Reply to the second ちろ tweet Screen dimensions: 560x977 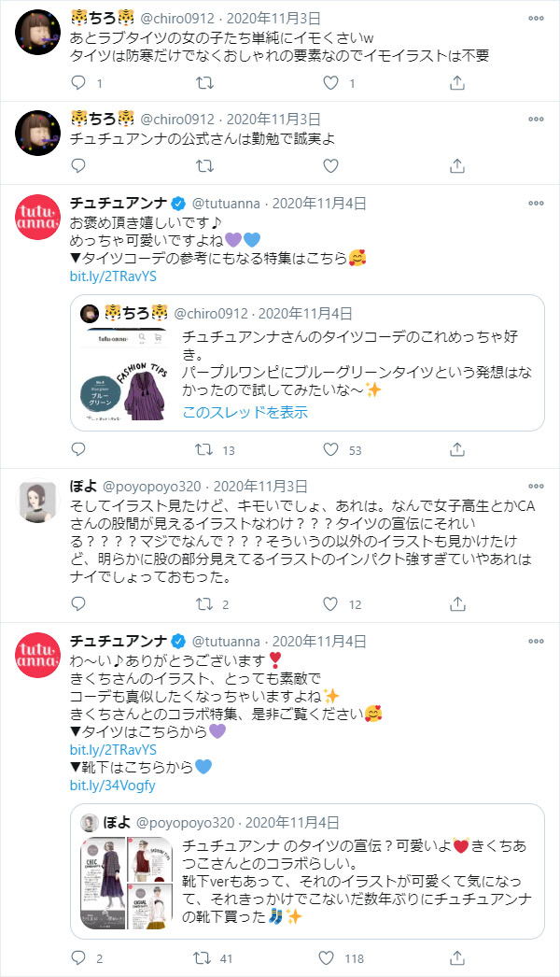tap(79, 165)
